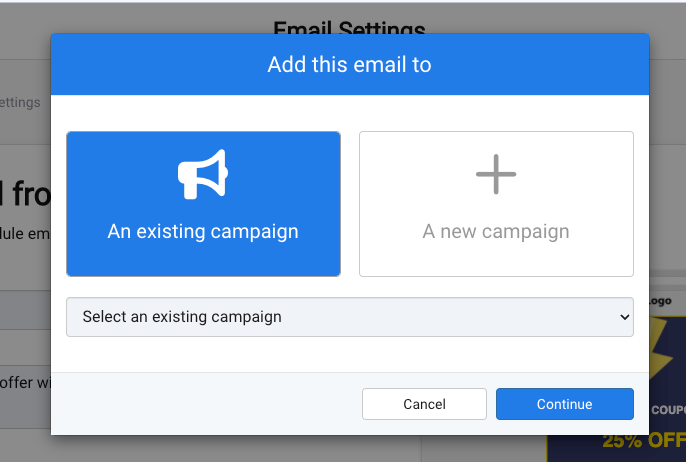Click the "dule em" text behind dialog
The width and height of the screenshot is (686, 462).
24,231
